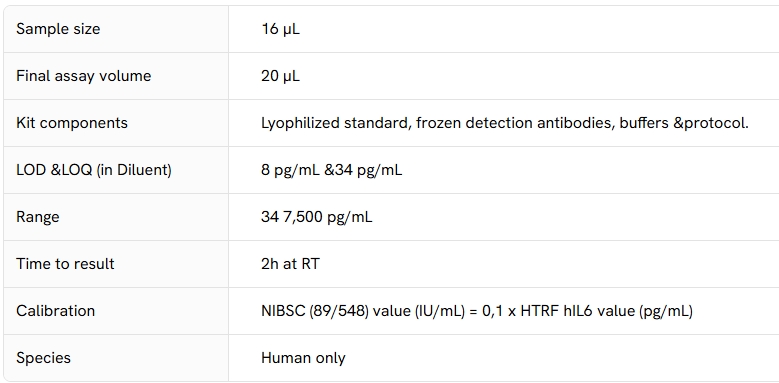Image resolution: width=779 pixels, height=383 pixels.
Task: Select the 2h at RT value
Action: pyautogui.click(x=290, y=263)
